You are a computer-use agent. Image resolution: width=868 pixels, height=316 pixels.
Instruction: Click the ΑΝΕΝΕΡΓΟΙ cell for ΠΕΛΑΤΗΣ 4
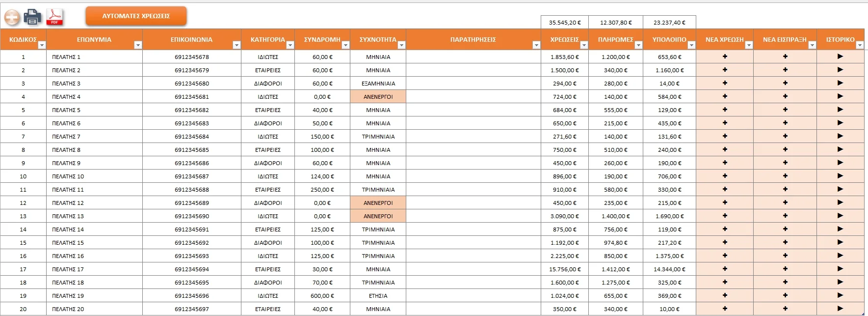pyautogui.click(x=378, y=97)
